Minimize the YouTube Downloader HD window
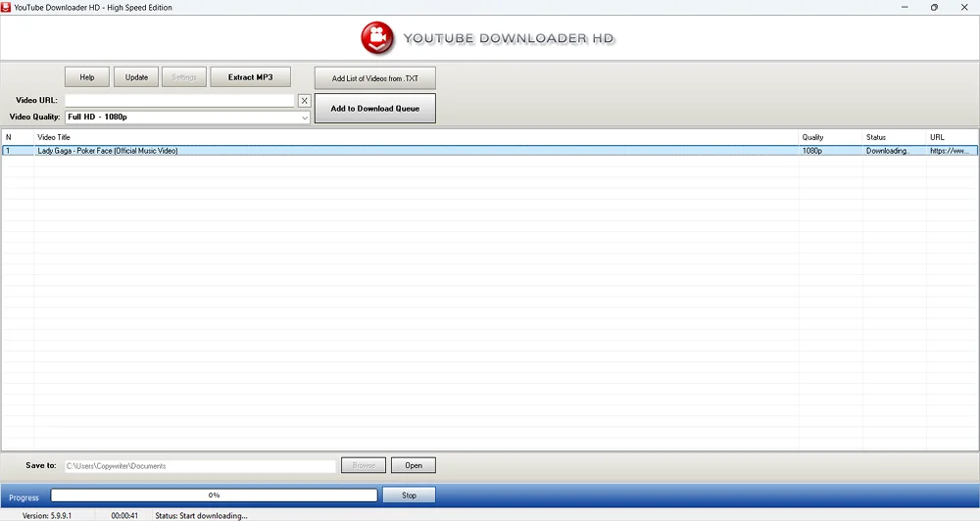This screenshot has height=521, width=980. pos(905,8)
